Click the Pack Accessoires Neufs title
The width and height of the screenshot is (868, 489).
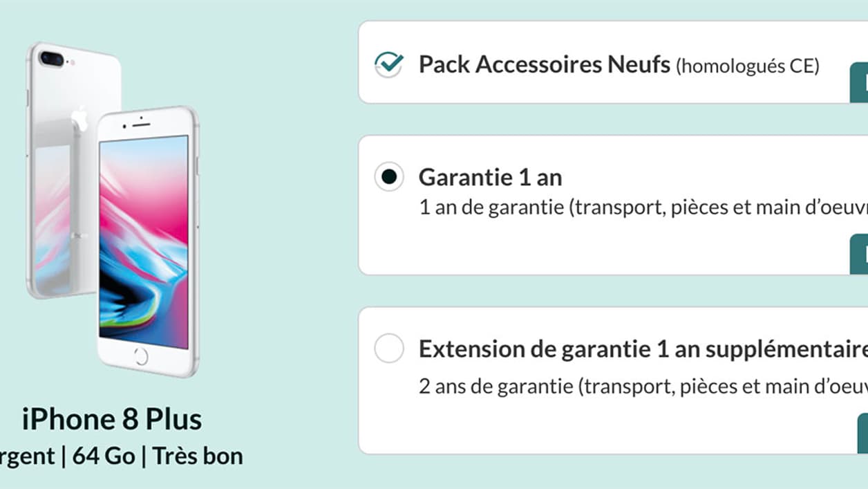tap(545, 64)
